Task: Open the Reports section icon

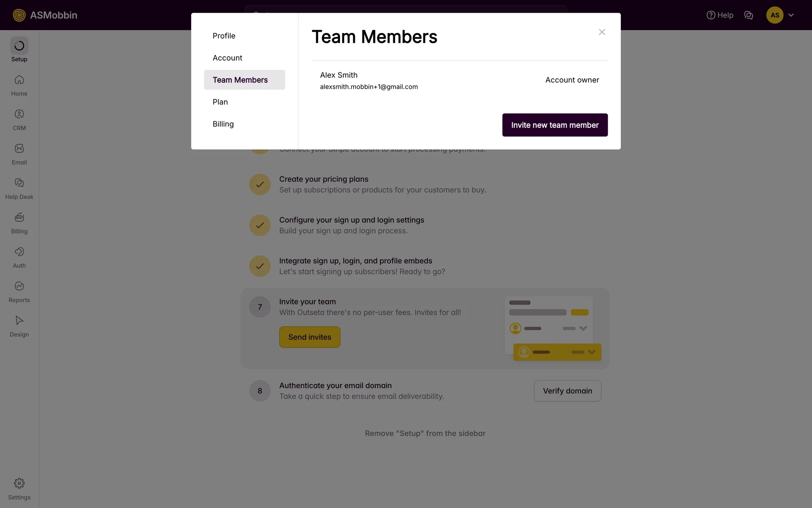Action: pyautogui.click(x=19, y=287)
